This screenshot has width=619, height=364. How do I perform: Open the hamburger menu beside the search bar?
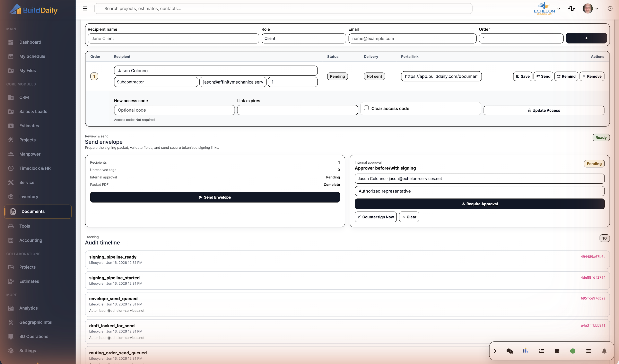[85, 9]
